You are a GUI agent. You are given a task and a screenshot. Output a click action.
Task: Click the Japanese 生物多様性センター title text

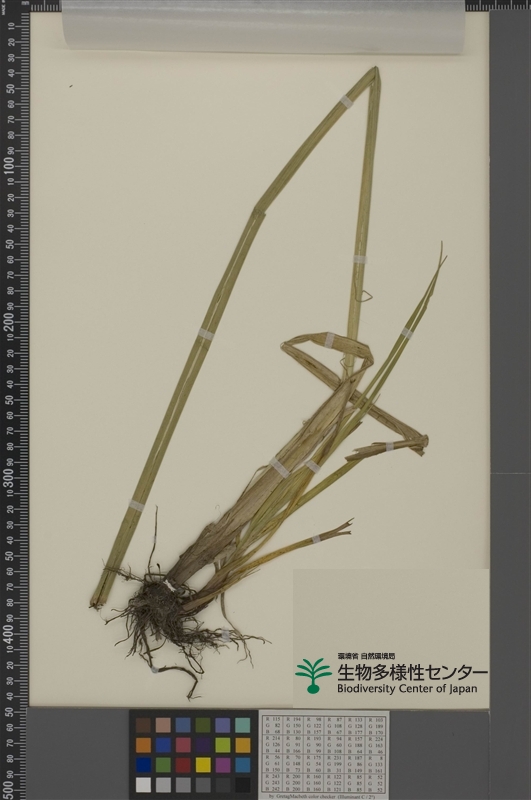[412, 672]
